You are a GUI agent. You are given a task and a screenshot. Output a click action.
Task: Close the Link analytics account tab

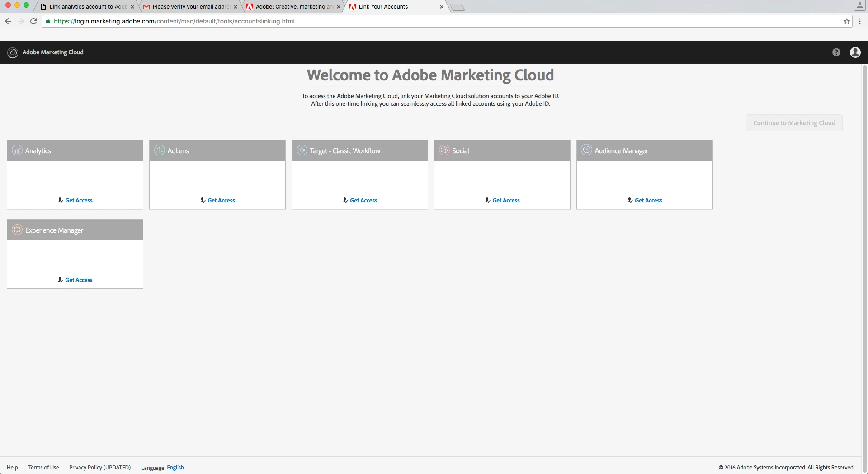click(132, 7)
